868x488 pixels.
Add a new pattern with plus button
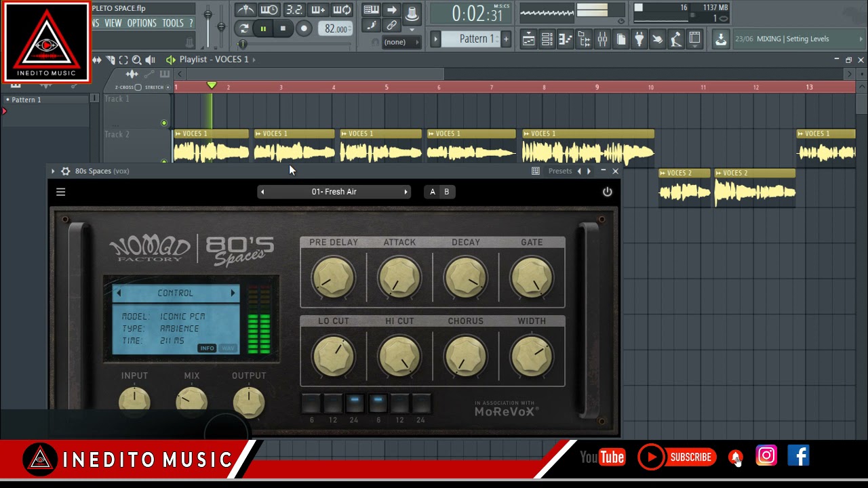coord(505,39)
